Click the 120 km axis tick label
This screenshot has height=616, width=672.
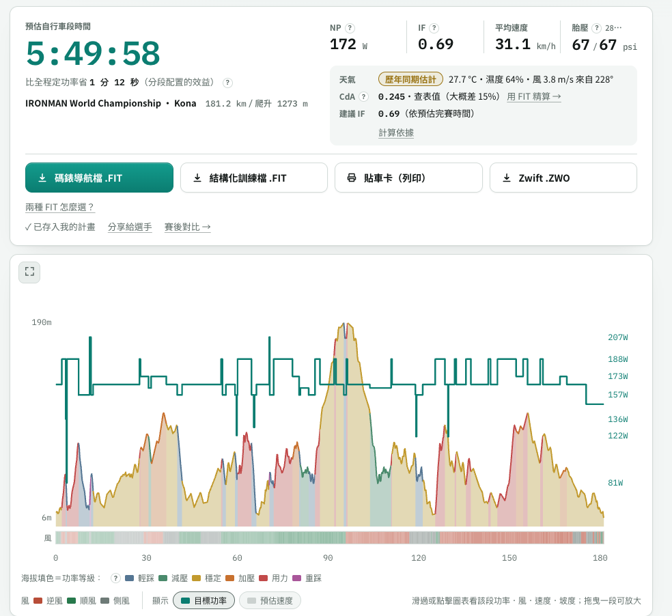[x=418, y=558]
